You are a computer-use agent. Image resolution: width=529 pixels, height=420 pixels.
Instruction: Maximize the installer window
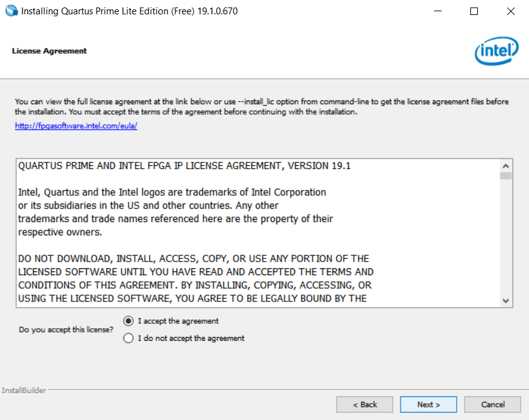coord(474,11)
